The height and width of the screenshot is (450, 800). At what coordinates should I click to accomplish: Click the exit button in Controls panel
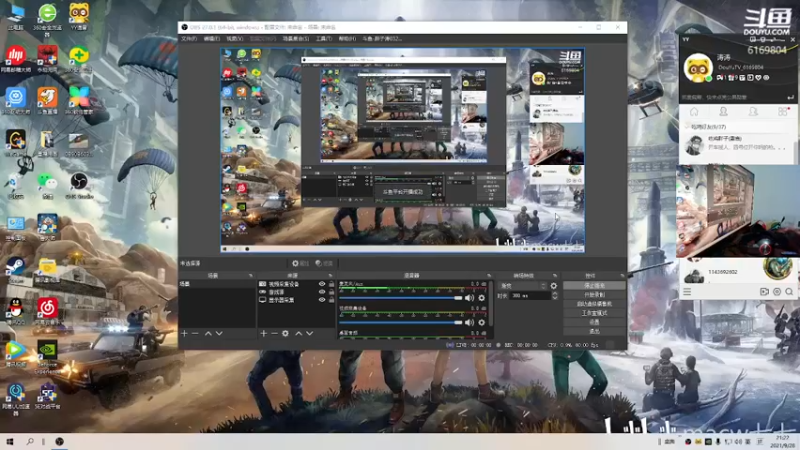click(594, 332)
